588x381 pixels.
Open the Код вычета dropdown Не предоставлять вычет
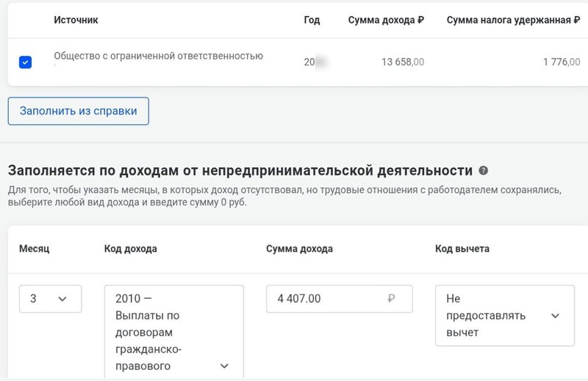505,316
